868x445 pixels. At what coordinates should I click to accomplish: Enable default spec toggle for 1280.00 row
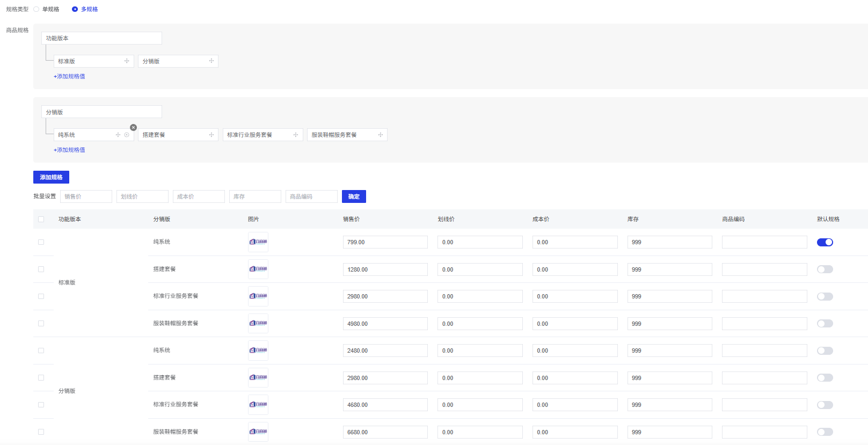(825, 269)
